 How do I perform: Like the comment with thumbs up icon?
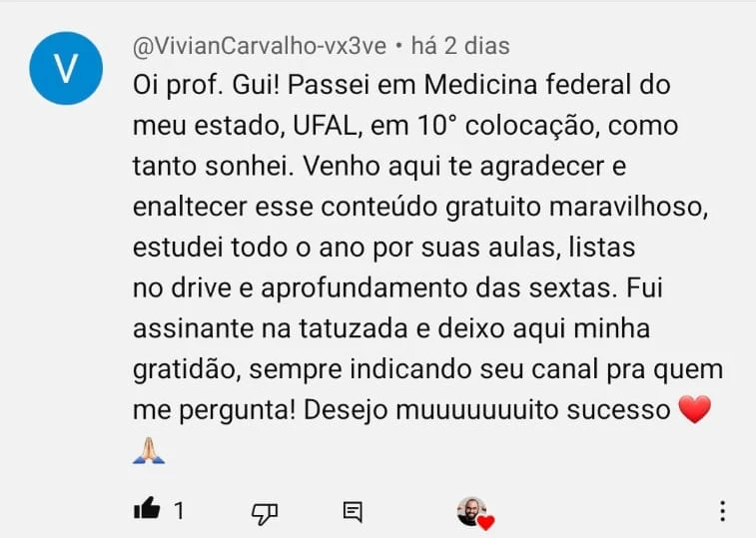coord(147,508)
